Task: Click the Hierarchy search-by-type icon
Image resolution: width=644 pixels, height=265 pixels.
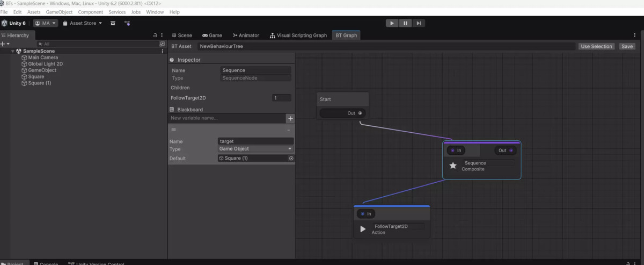Action: (162, 44)
